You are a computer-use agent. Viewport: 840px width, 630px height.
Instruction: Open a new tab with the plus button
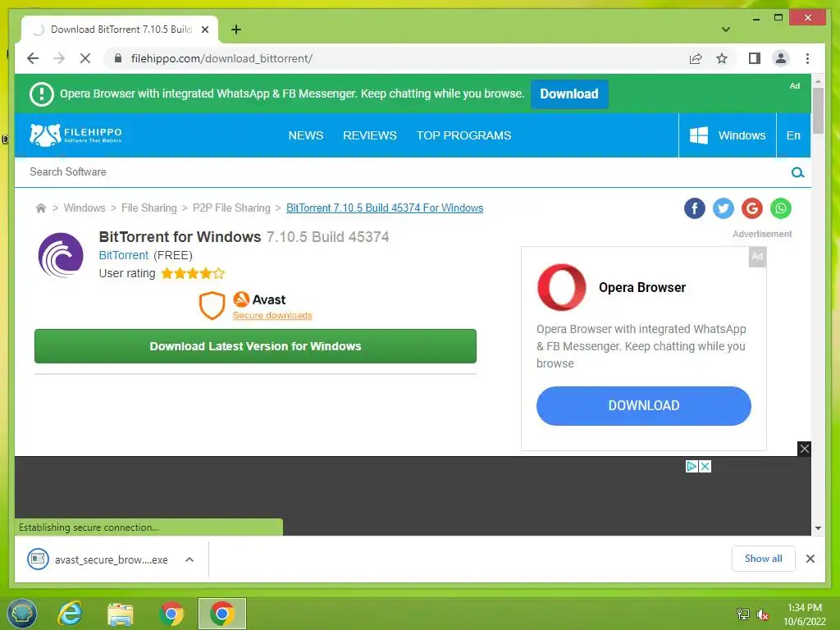(235, 30)
